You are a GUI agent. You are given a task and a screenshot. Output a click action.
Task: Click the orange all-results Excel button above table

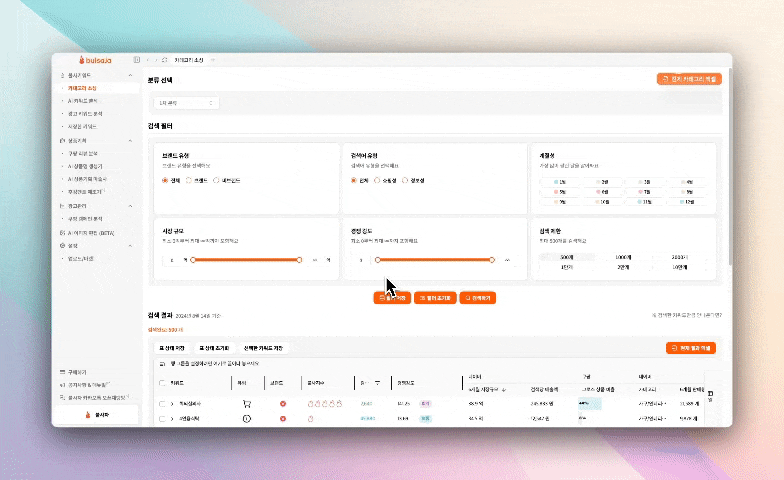[x=690, y=348]
